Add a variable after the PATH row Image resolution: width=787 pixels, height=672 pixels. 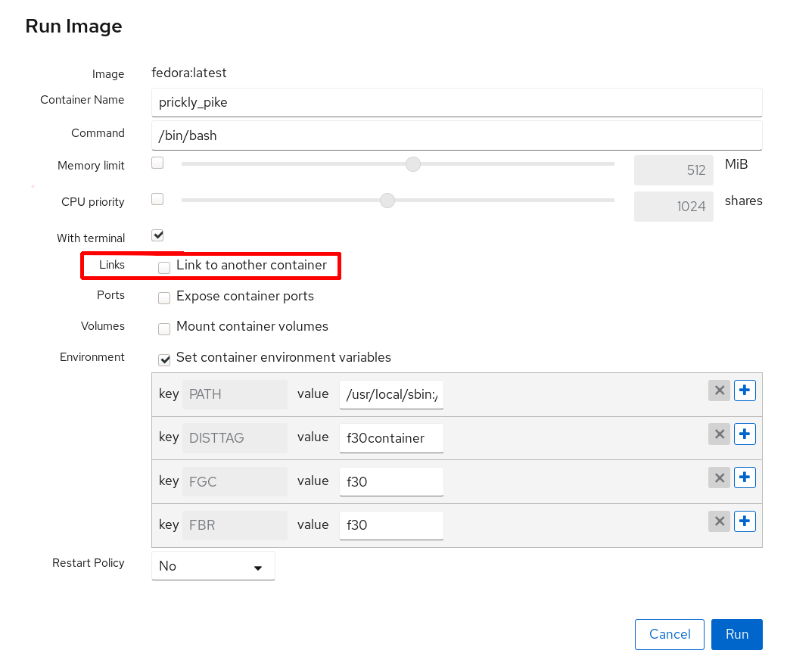tap(745, 390)
